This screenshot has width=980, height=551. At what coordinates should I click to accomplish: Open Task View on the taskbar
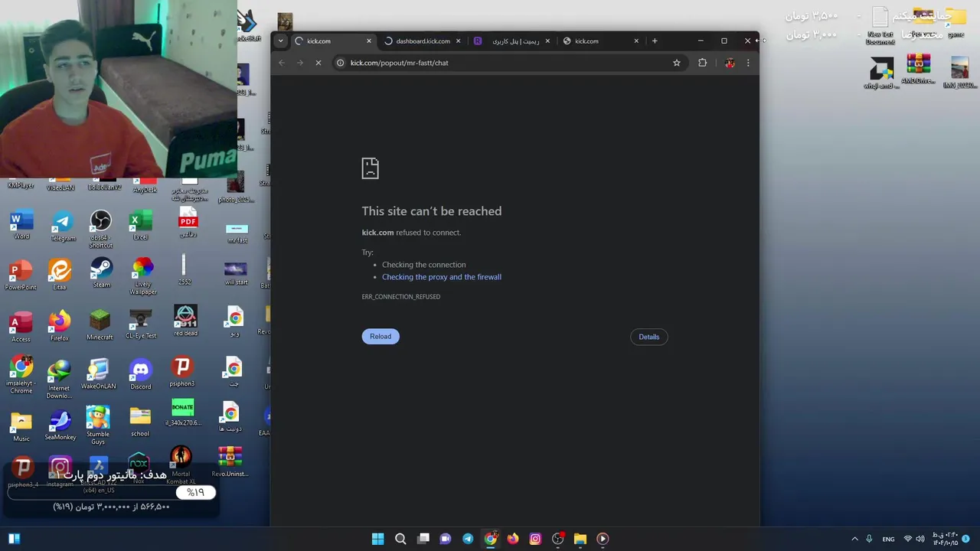[423, 539]
